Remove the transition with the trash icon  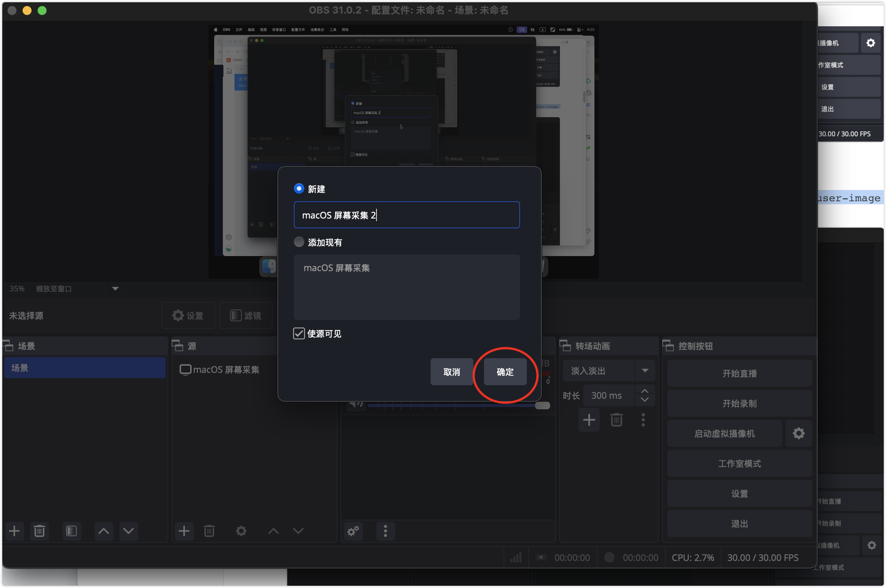click(617, 420)
